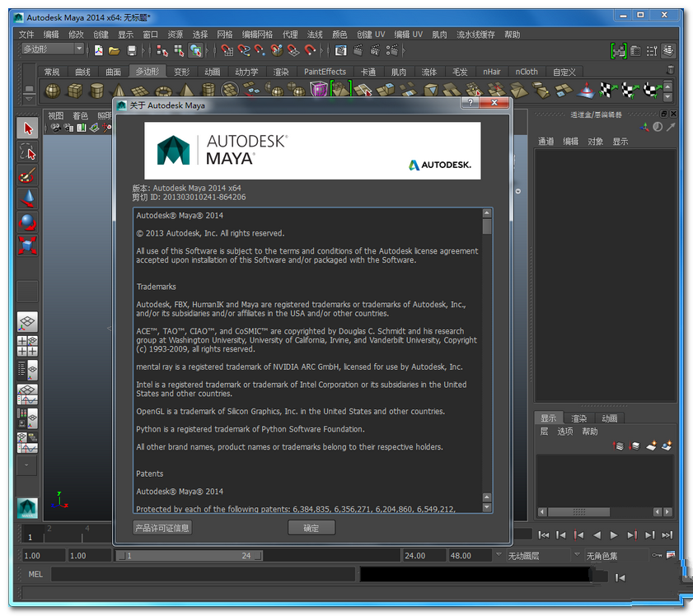Viewport: 693px width, 616px height.
Task: Select the Move tool in toolbox
Action: (x=27, y=199)
